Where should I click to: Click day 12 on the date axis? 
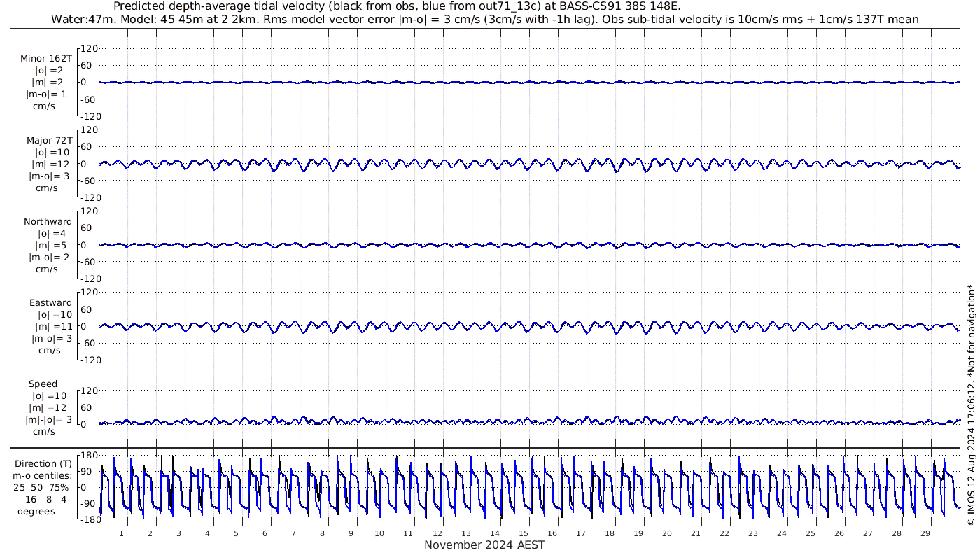(437, 533)
